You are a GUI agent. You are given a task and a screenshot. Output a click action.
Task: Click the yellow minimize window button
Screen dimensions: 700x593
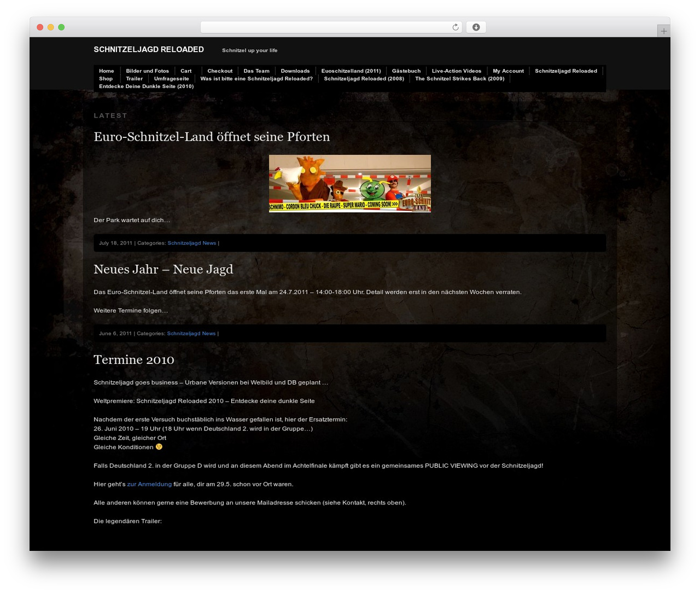[x=50, y=27]
